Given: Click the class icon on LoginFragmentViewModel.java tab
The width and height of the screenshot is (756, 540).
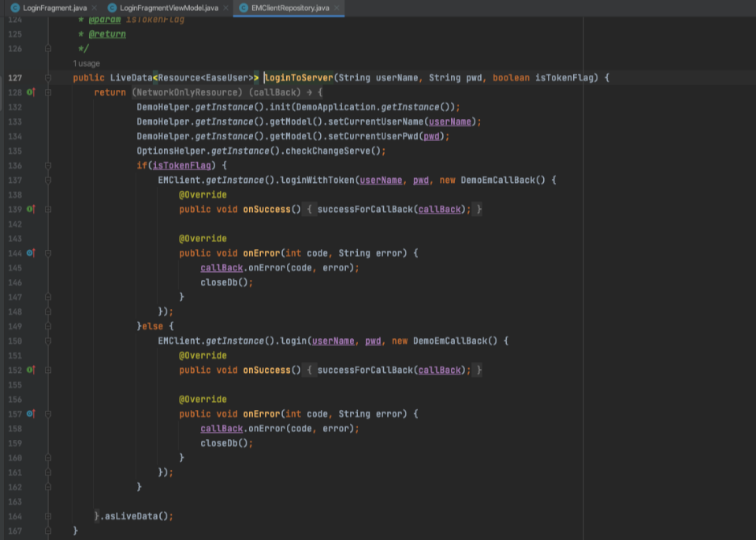Looking at the screenshot, I should pyautogui.click(x=112, y=8).
